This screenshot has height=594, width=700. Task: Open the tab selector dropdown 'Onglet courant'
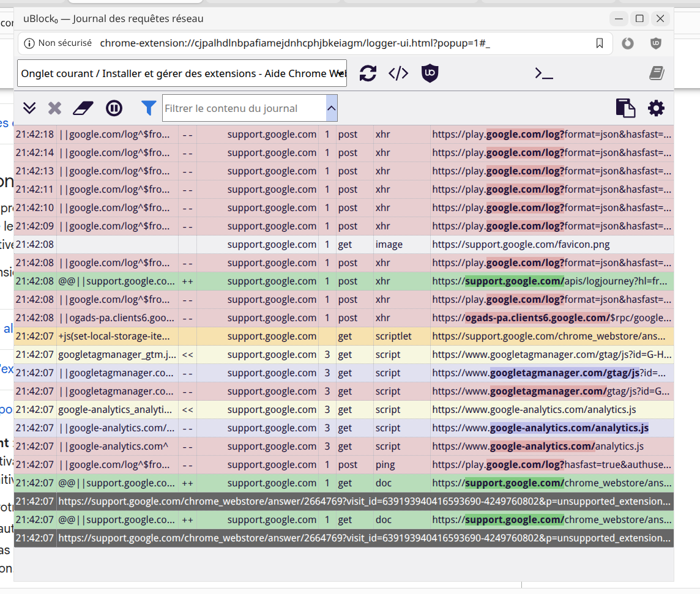(182, 73)
